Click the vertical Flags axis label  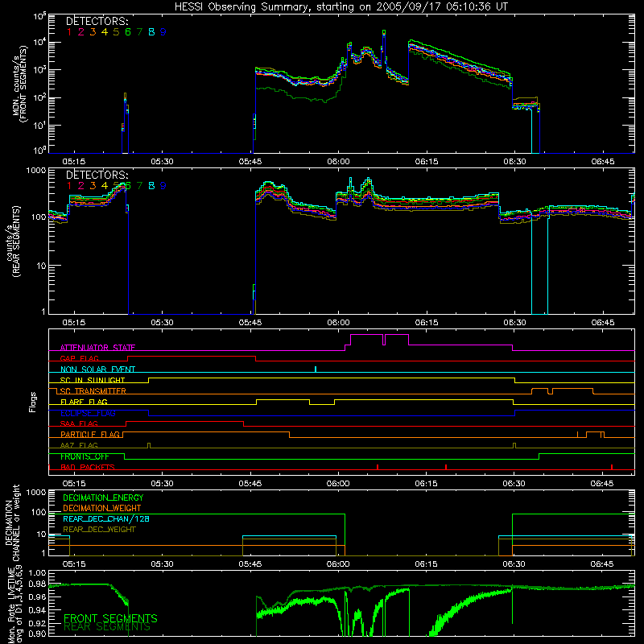[x=32, y=402]
